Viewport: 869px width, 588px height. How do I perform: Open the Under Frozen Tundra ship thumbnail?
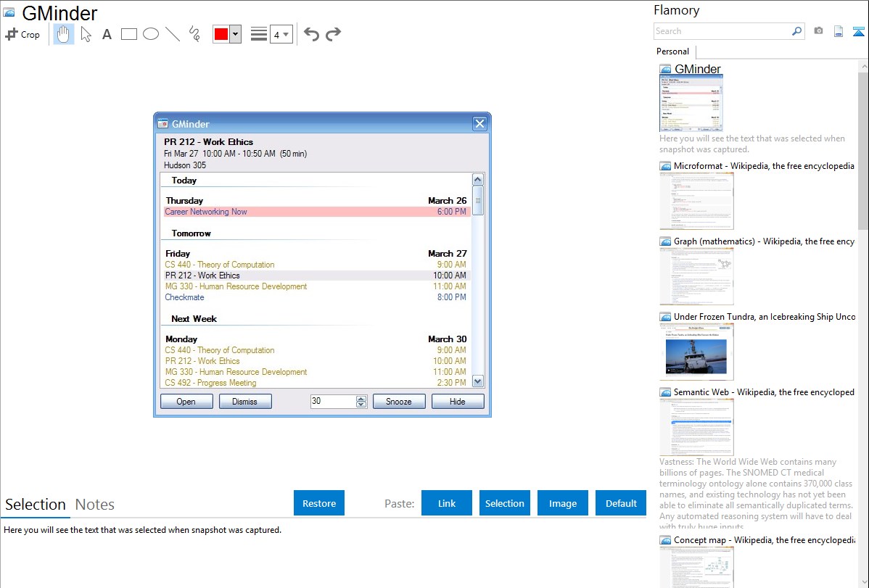pyautogui.click(x=696, y=352)
